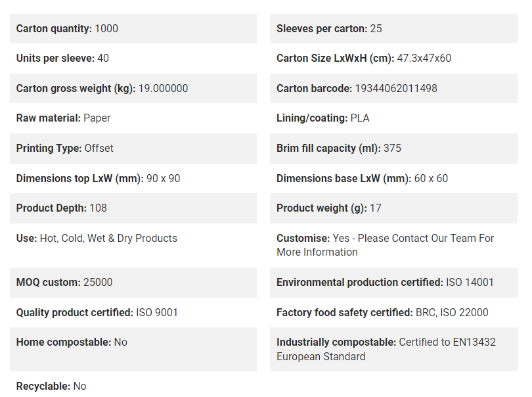This screenshot has width=532, height=397.
Task: Click the Raw material Paper row
Action: point(133,118)
